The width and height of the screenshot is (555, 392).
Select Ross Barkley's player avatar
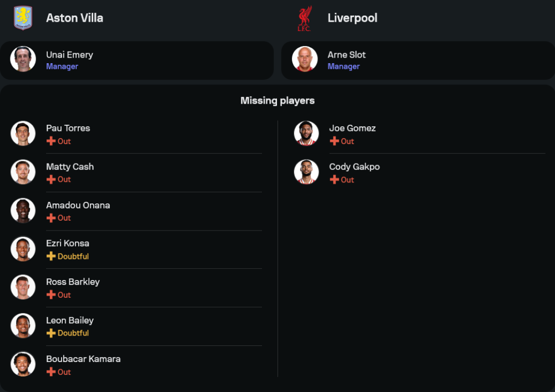click(x=23, y=287)
